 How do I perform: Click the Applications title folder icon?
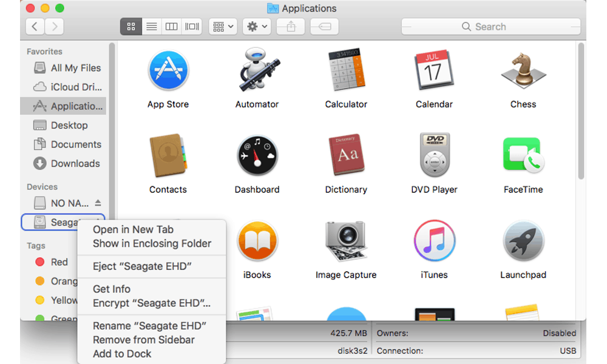pyautogui.click(x=273, y=8)
